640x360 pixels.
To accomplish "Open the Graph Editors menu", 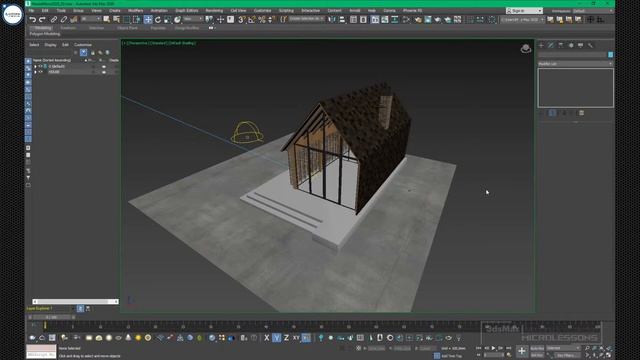I will click(x=187, y=11).
